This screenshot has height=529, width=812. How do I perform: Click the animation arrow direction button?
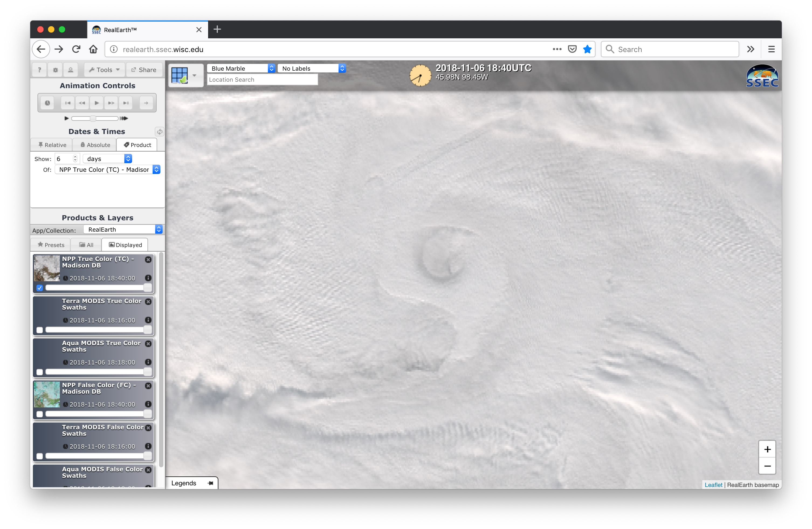[x=146, y=103]
